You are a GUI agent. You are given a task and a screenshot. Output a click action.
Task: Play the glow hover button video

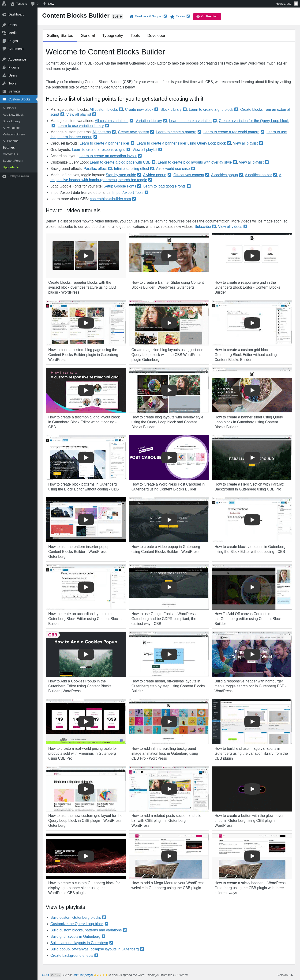pyautogui.click(x=252, y=789)
